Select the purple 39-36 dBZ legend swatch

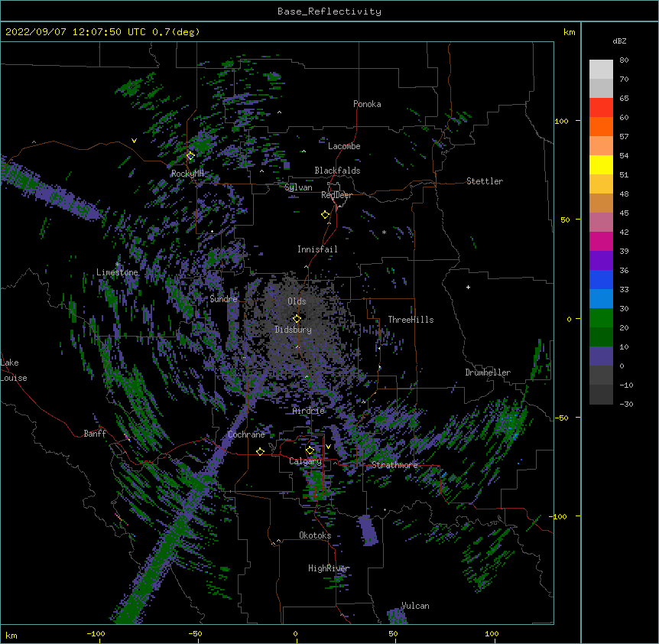601,261
